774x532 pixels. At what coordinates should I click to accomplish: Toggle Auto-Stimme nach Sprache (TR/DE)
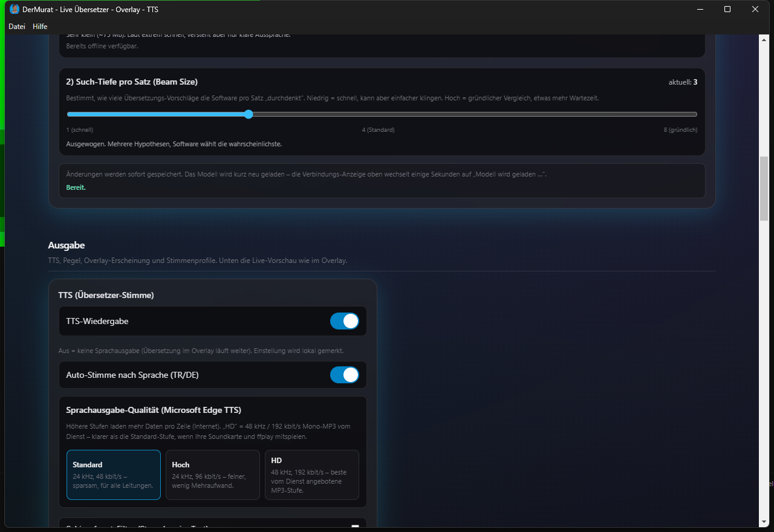pos(345,375)
